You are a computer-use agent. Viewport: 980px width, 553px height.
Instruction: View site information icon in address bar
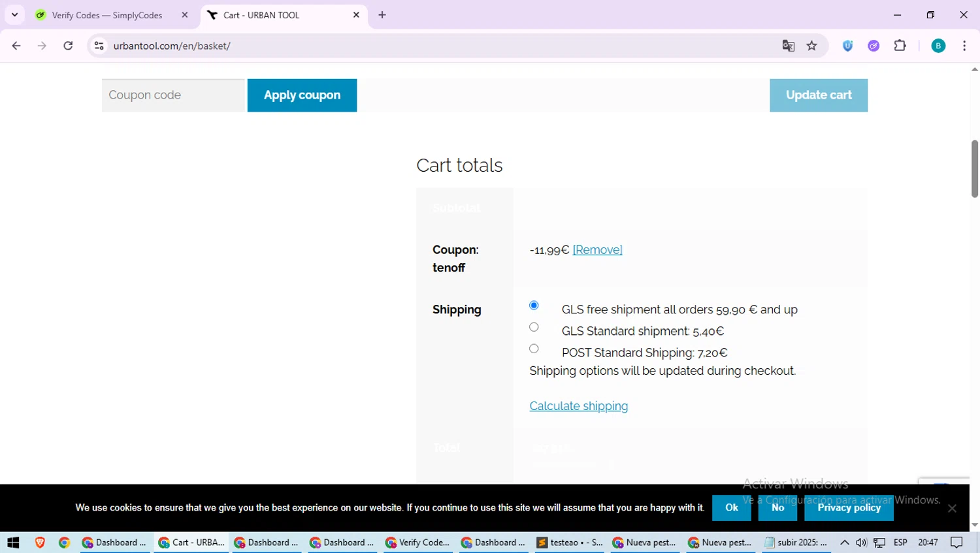tap(99, 46)
